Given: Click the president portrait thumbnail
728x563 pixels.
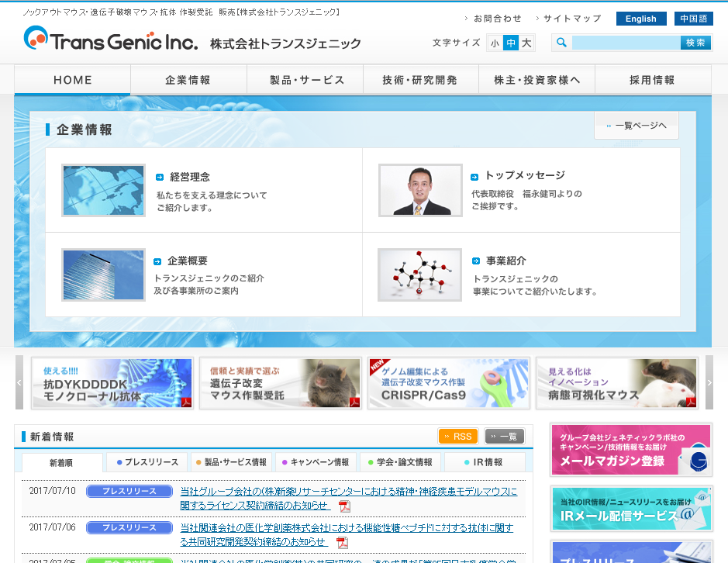Looking at the screenshot, I should pos(421,191).
